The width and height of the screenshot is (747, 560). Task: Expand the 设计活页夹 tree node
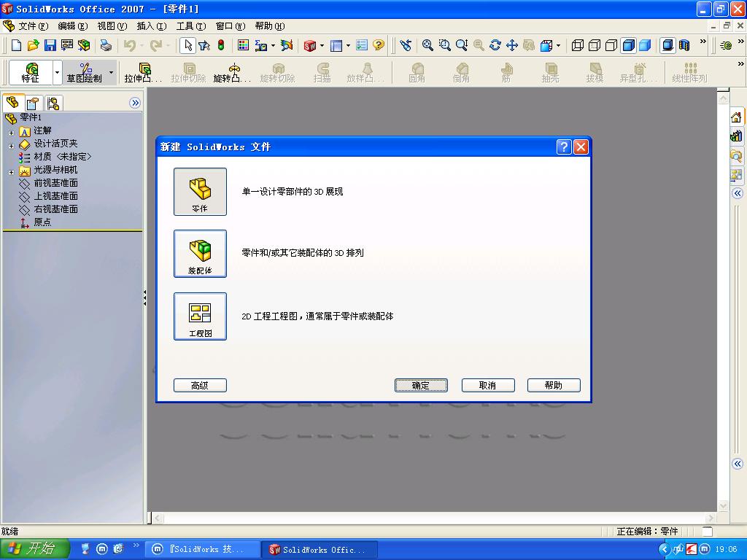pos(11,146)
